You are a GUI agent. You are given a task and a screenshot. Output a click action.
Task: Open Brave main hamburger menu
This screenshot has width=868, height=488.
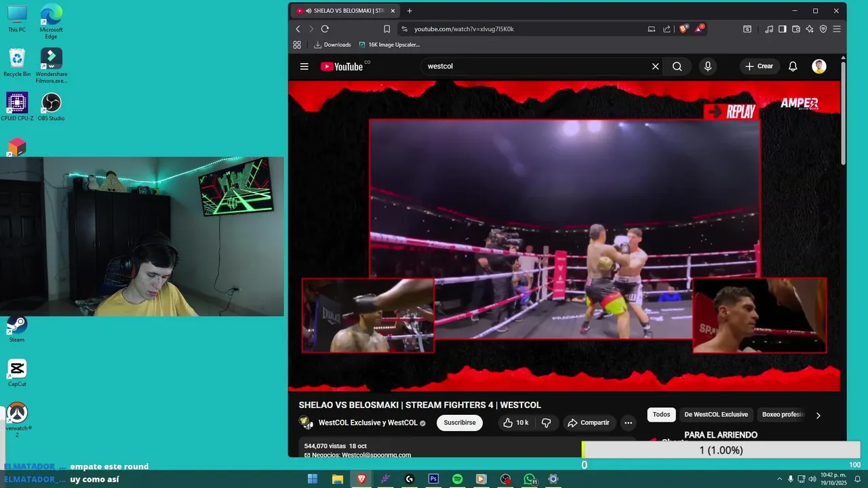pyautogui.click(x=837, y=29)
